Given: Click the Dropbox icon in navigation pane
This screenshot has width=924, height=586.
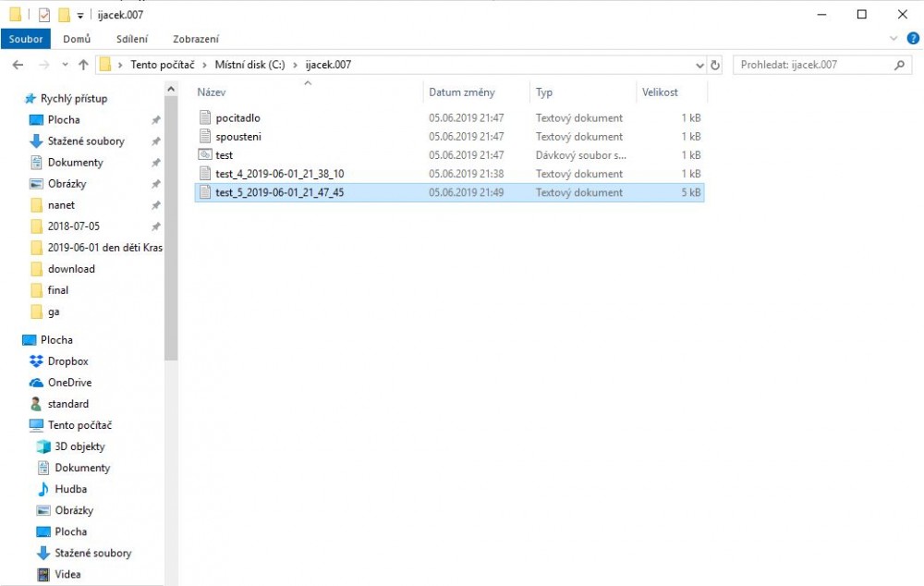Looking at the screenshot, I should [x=37, y=361].
